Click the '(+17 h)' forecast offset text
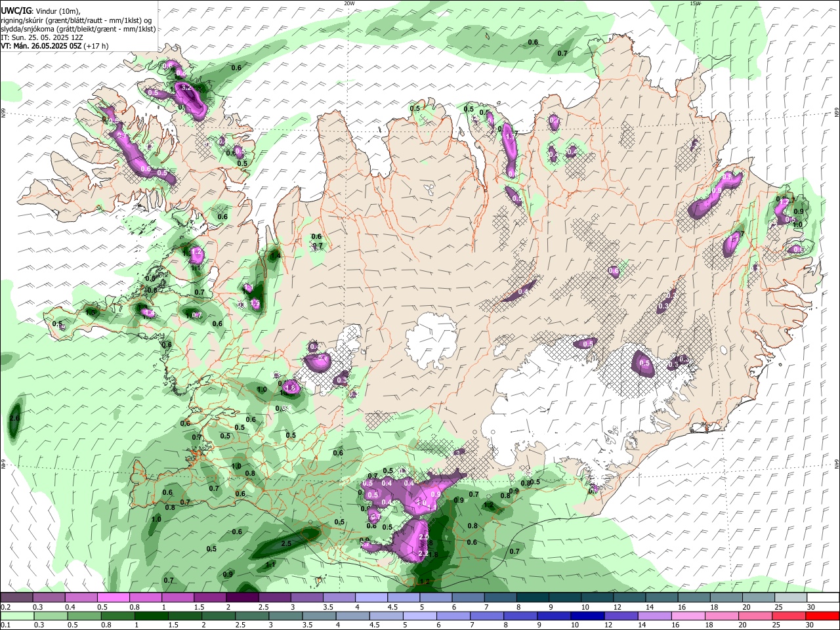Image resolution: width=840 pixels, height=630 pixels. [x=96, y=46]
